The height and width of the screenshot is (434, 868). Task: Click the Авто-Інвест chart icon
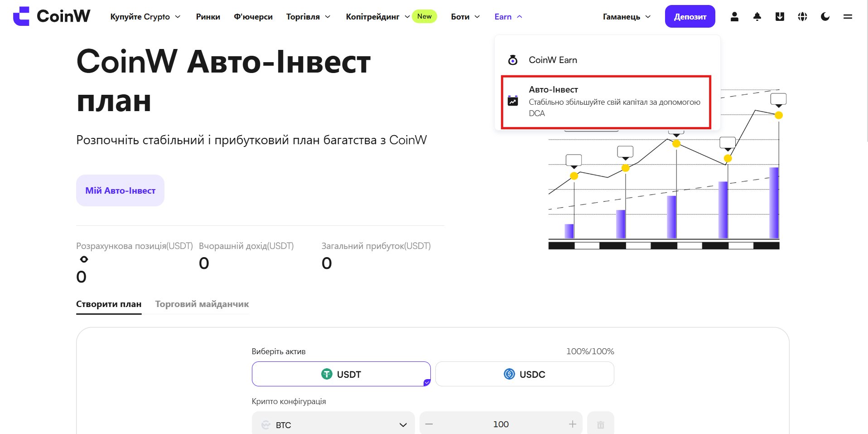coord(513,101)
